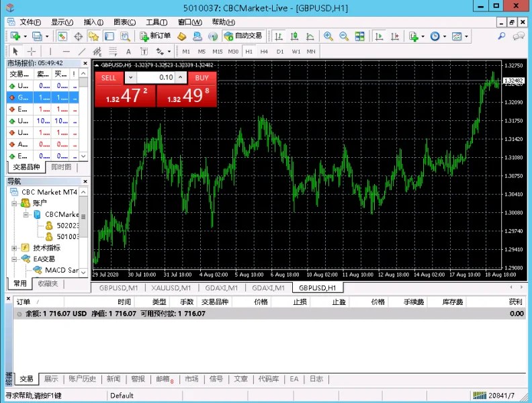Toggle the Auto Trading (自动交易) button
This screenshot has height=403, width=532.
coord(243,36)
